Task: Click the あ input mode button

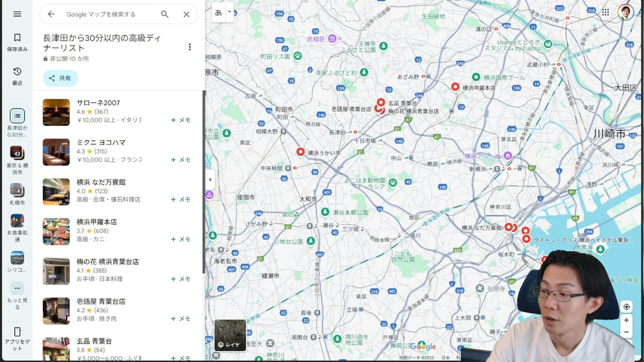Action: tap(218, 12)
